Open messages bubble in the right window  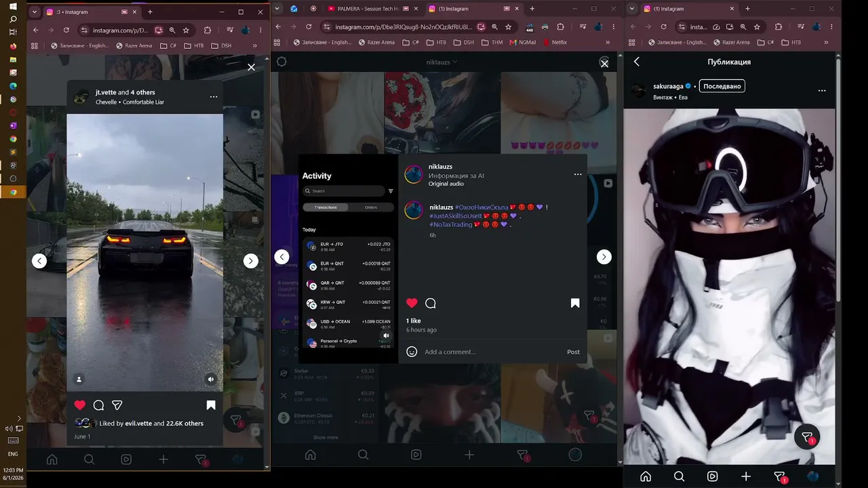(x=807, y=436)
